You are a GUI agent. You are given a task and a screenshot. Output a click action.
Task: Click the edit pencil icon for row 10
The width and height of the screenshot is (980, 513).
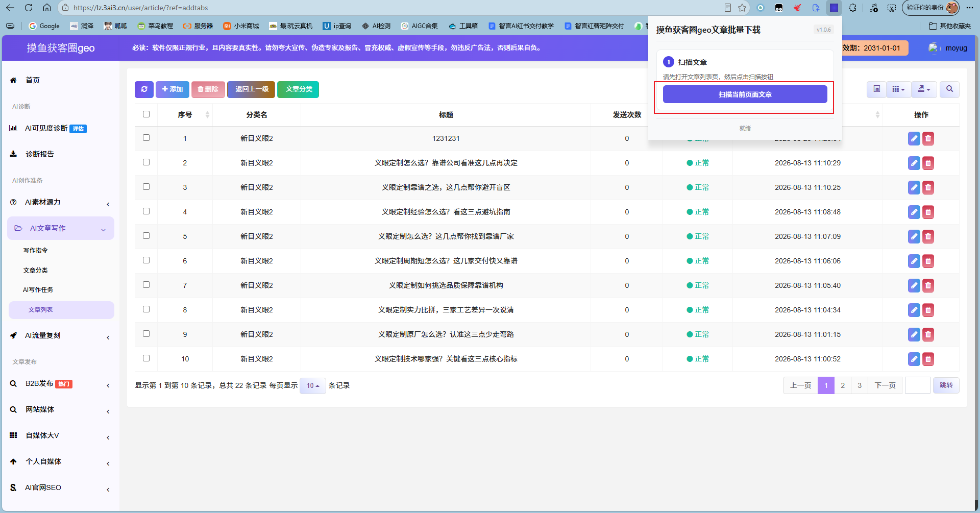914,359
